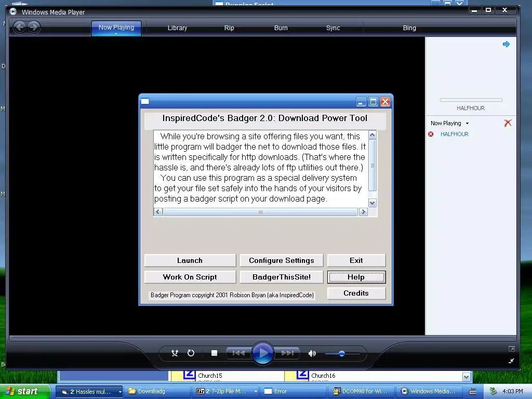Click the Help button in Badger
Screen dimensions: 532x399
356,277
